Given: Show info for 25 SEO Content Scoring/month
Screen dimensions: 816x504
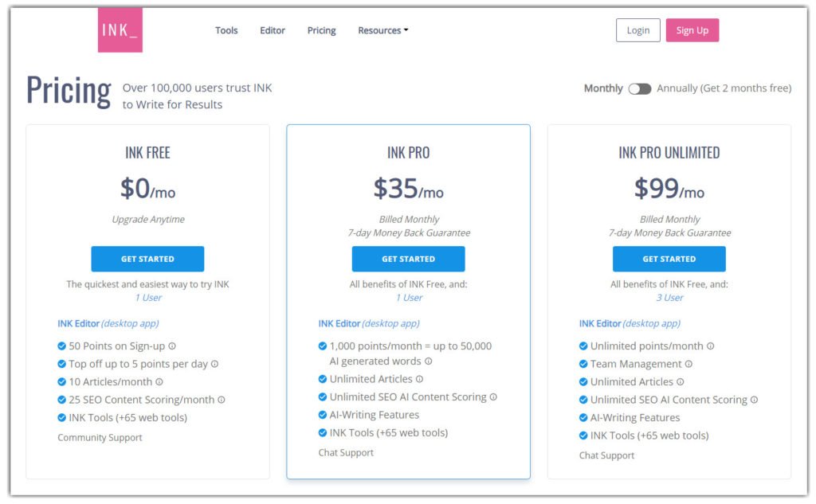Looking at the screenshot, I should [222, 400].
